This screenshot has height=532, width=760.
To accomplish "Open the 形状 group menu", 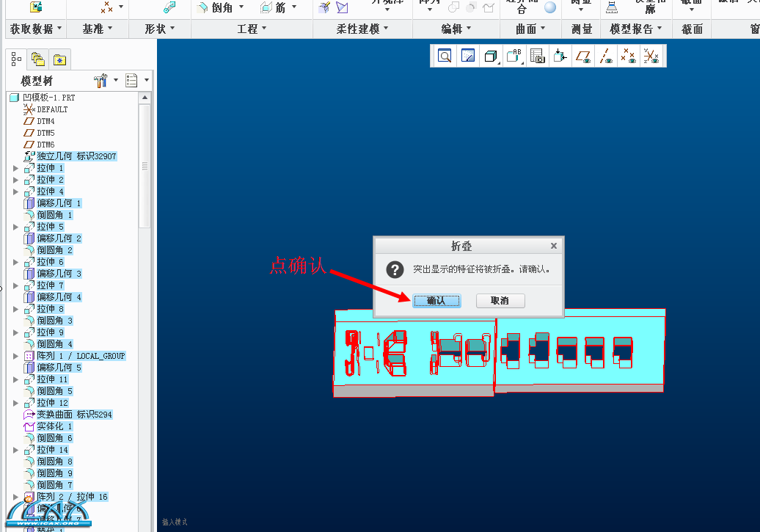I will click(160, 29).
